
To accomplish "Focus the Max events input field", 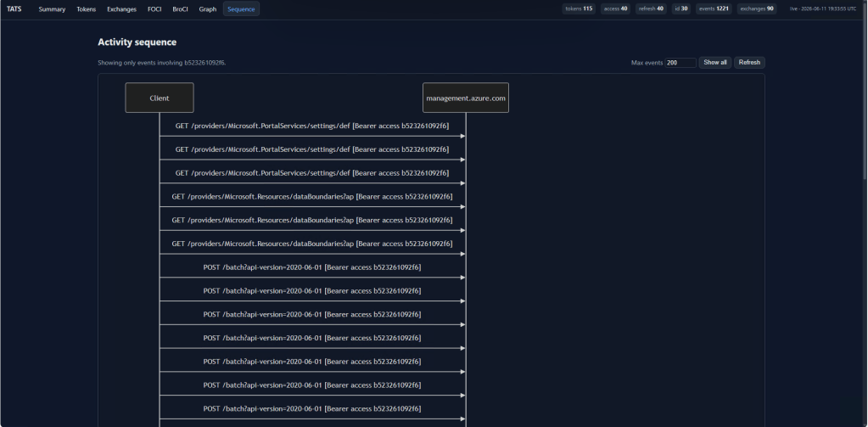I will (x=680, y=63).
